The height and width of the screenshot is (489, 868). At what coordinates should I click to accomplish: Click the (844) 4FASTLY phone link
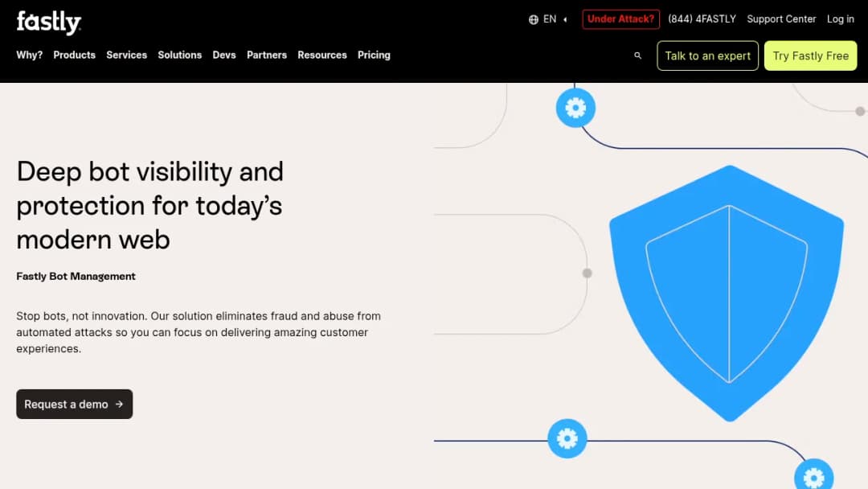[x=702, y=18]
